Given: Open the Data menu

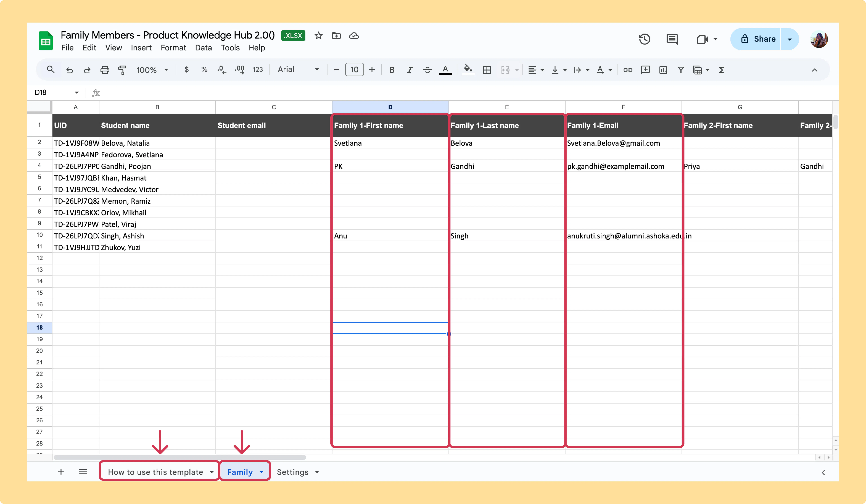Looking at the screenshot, I should click(203, 48).
